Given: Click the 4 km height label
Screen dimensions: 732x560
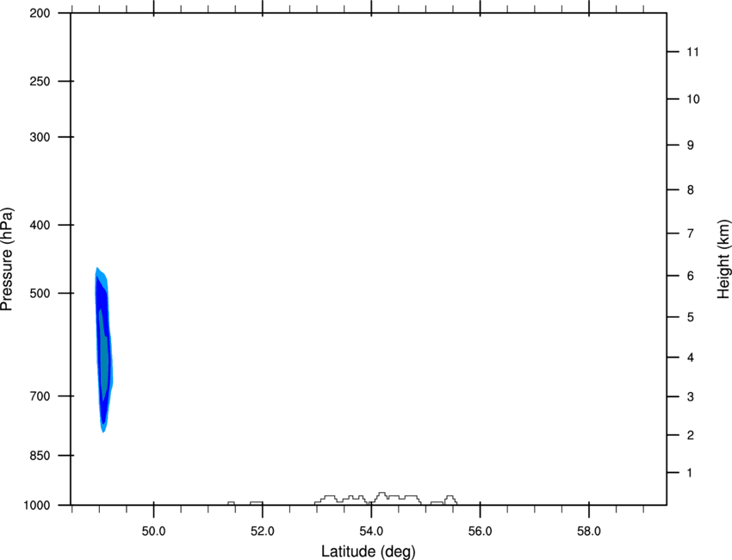Looking at the screenshot, I should pyautogui.click(x=691, y=358).
